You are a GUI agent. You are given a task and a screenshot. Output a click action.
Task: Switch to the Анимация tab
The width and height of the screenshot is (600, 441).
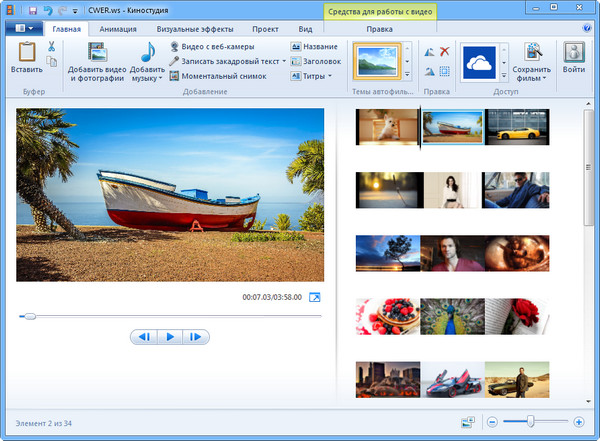[x=119, y=30]
